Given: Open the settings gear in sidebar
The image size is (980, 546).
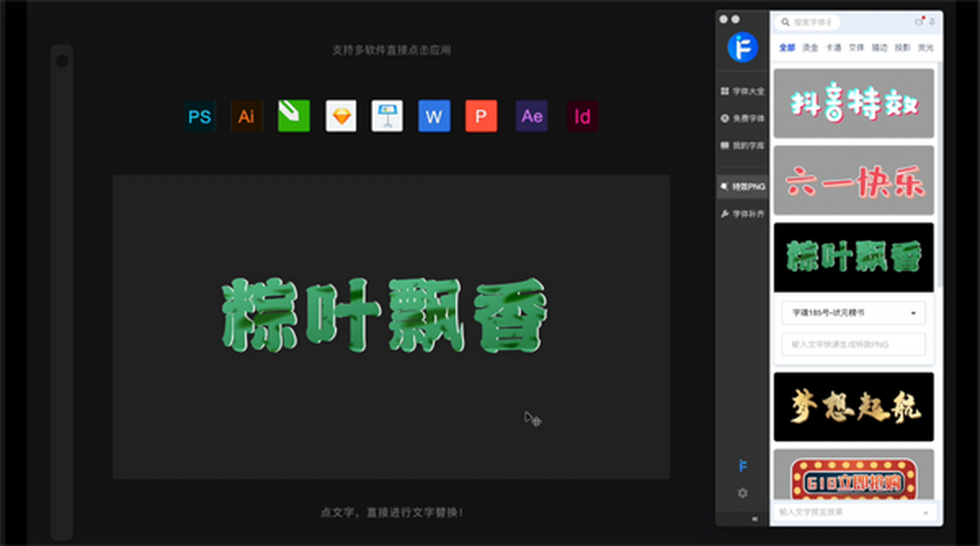Looking at the screenshot, I should (742, 493).
